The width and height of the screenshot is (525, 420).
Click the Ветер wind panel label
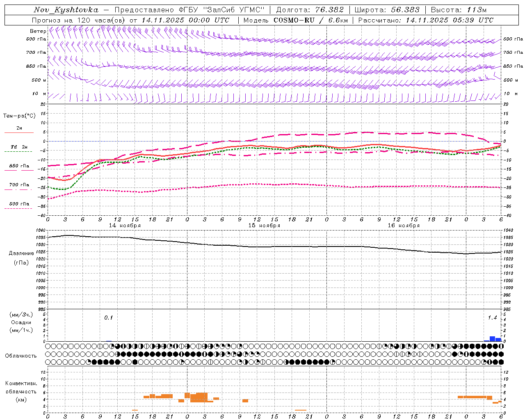[38, 31]
